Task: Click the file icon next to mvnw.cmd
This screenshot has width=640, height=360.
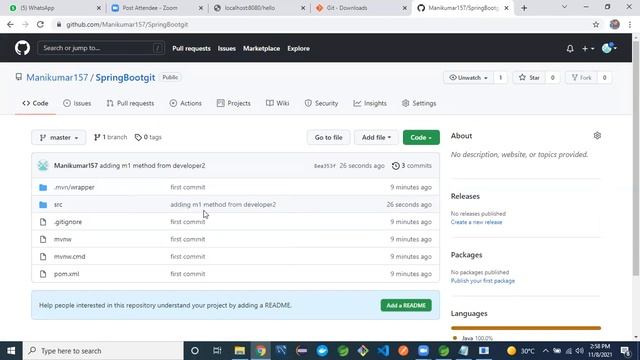Action: click(x=43, y=257)
